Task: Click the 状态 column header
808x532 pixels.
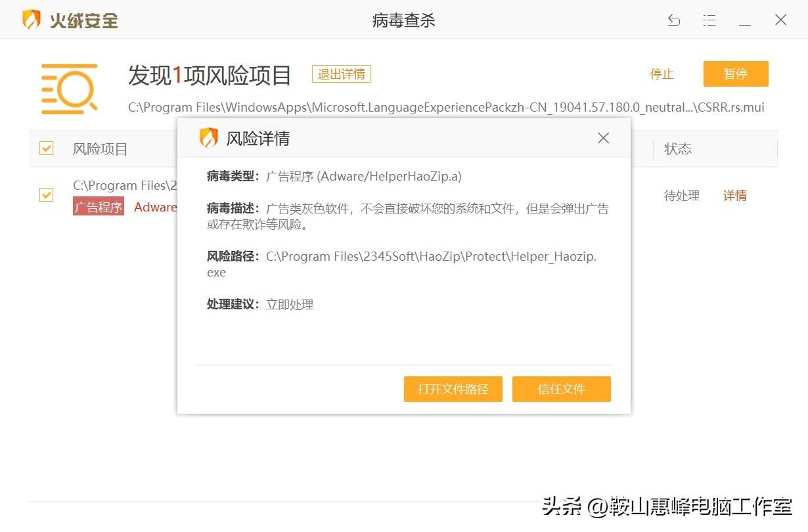Action: click(x=678, y=149)
